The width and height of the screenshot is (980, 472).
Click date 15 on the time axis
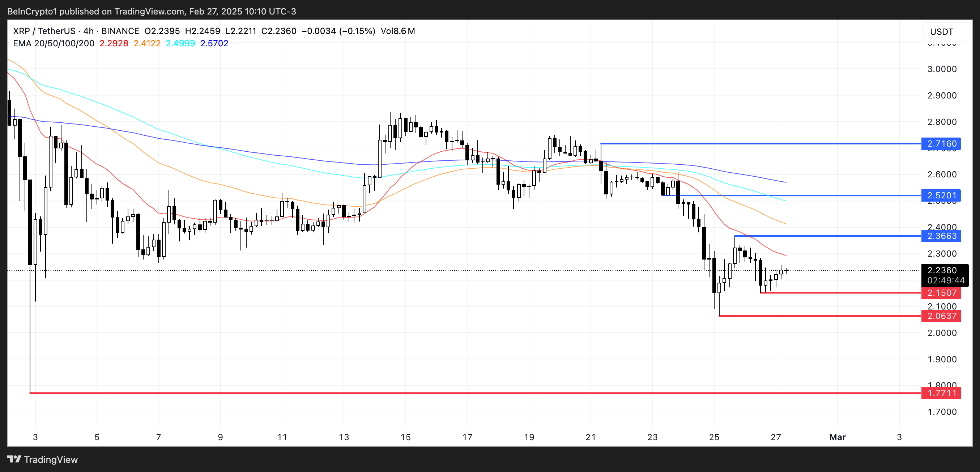coord(405,437)
